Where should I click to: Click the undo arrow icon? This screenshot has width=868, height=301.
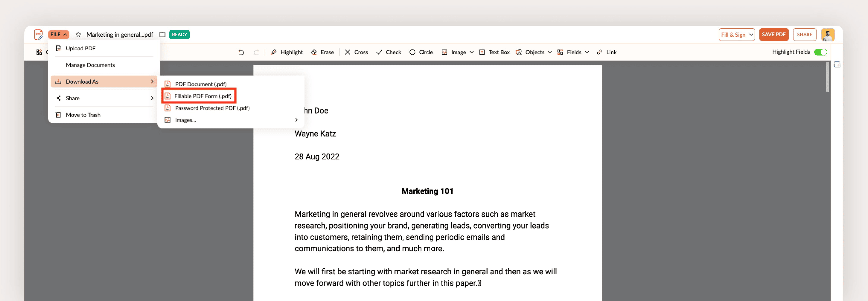point(241,52)
